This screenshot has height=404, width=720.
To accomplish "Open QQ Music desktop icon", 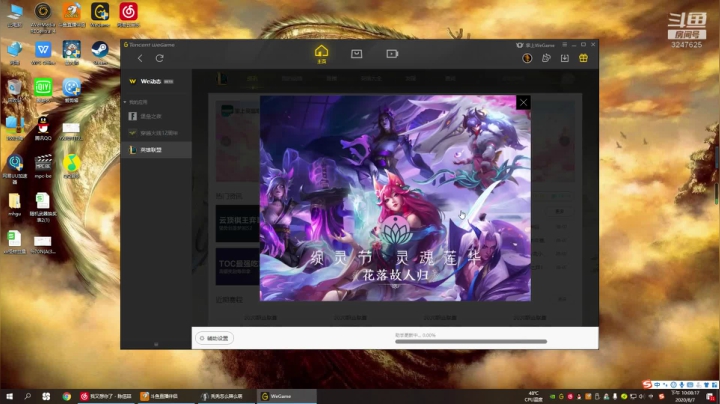I will 72,166.
